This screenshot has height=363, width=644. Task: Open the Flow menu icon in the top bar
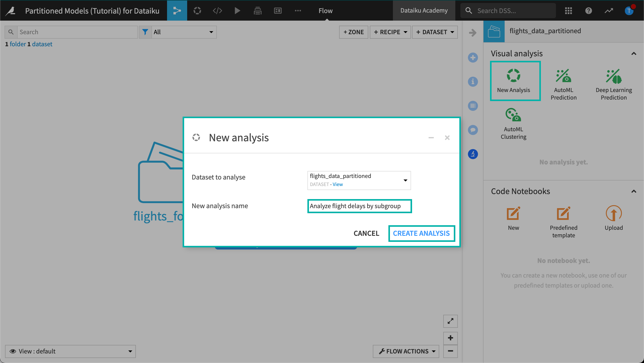(x=177, y=11)
